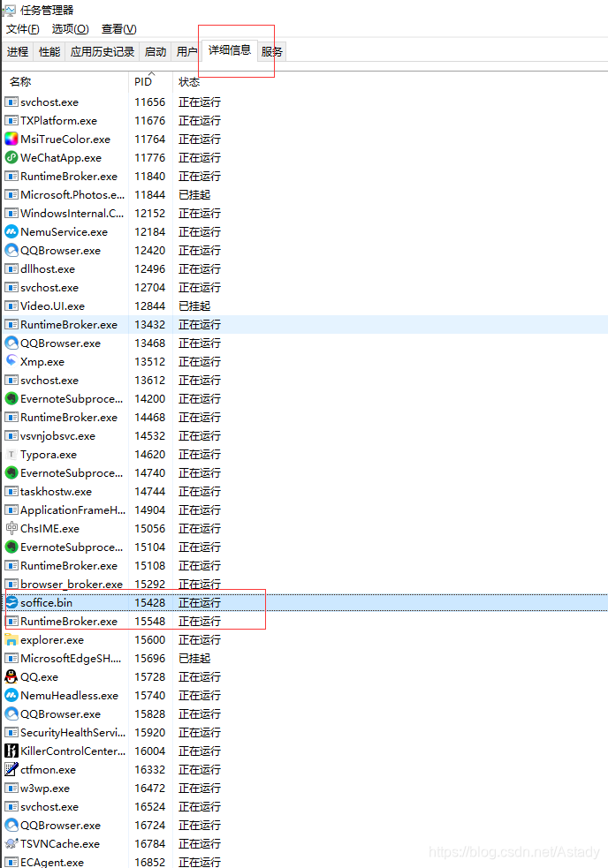
Task: Open the 选项(O) menu
Action: pyautogui.click(x=71, y=29)
